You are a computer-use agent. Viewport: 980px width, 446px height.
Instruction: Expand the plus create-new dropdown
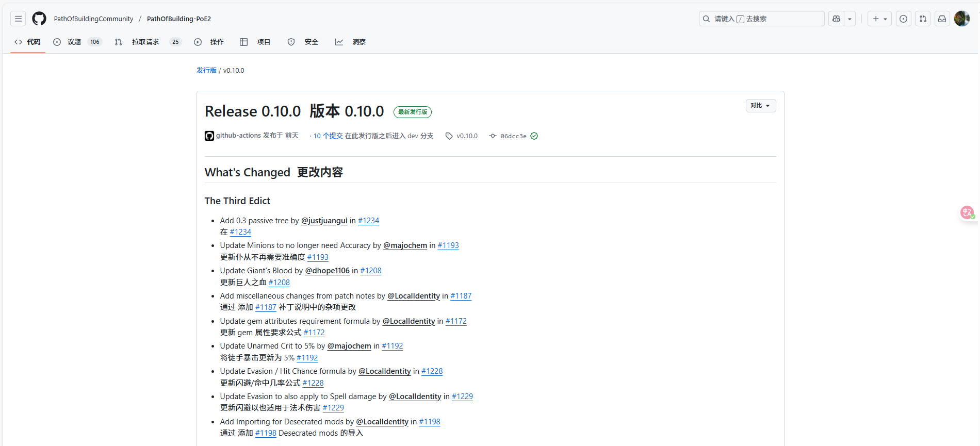coord(879,19)
